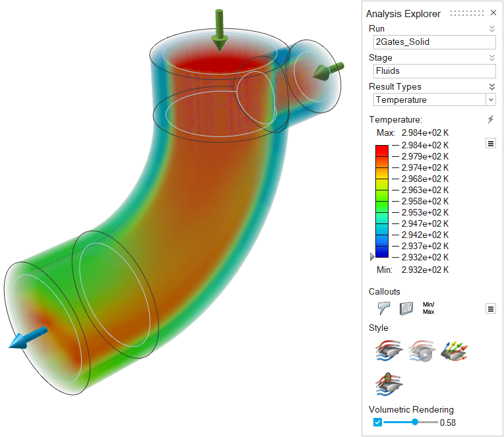Click the Fluids stage field
The width and height of the screenshot is (504, 437).
[x=433, y=71]
